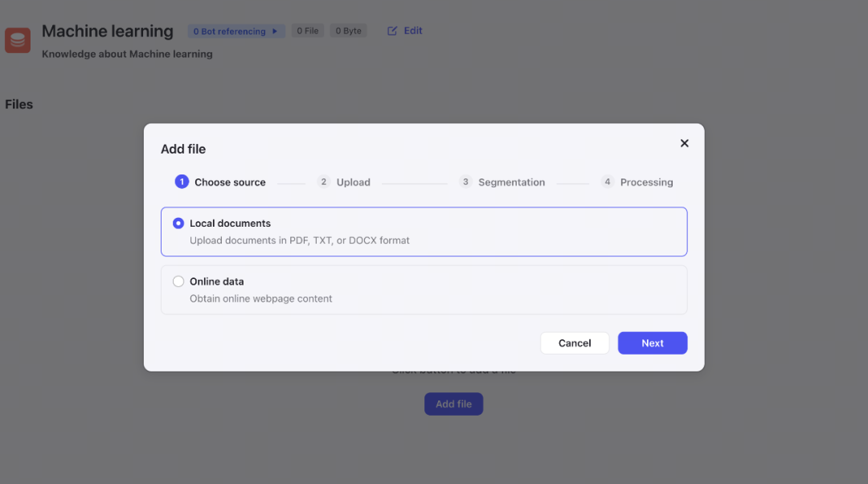Click the Edit pencil icon
The height and width of the screenshot is (484, 868).
coord(392,31)
